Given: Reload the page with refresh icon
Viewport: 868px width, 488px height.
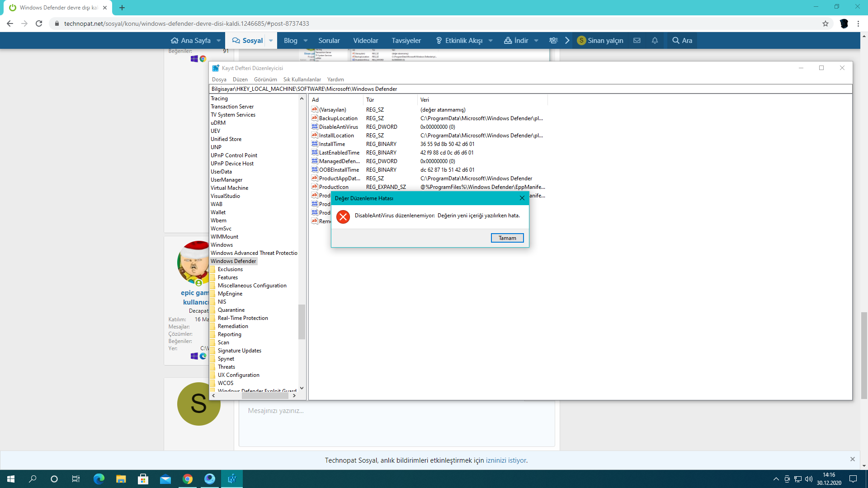Looking at the screenshot, I should click(x=39, y=23).
